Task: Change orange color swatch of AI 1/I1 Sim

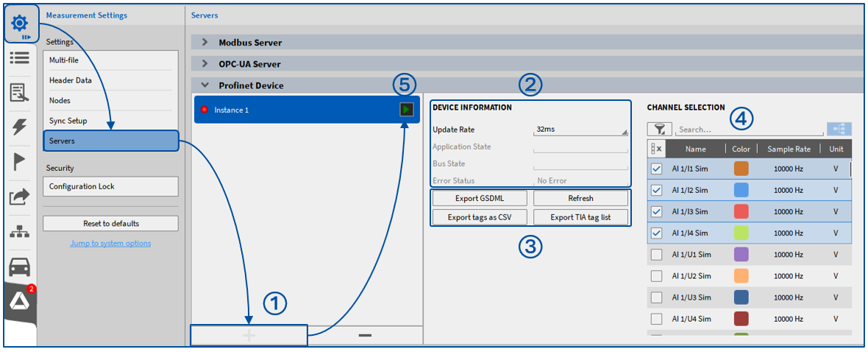Action: coord(741,169)
